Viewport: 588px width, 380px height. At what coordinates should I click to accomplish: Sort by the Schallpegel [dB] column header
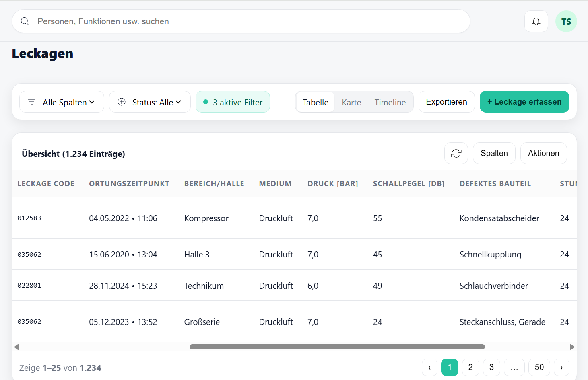(x=409, y=184)
